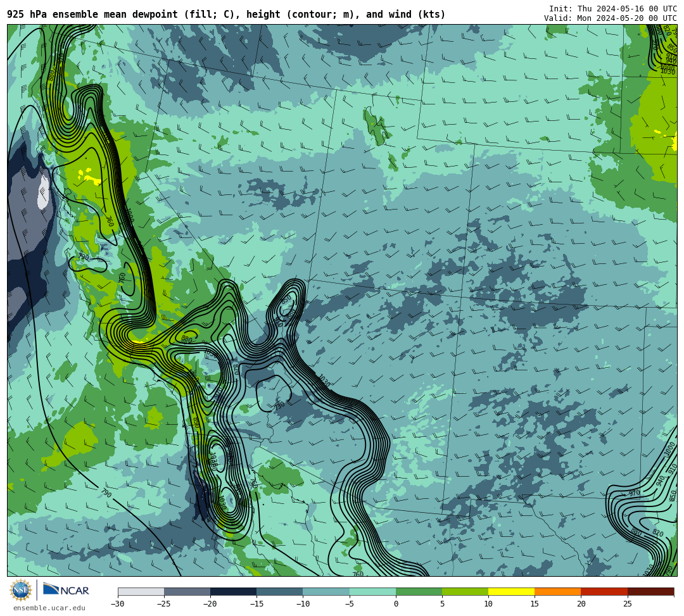The width and height of the screenshot is (684, 616).
Task: Pick the dark teal -15 to -10 colorbar segment
Action: pyautogui.click(x=280, y=591)
